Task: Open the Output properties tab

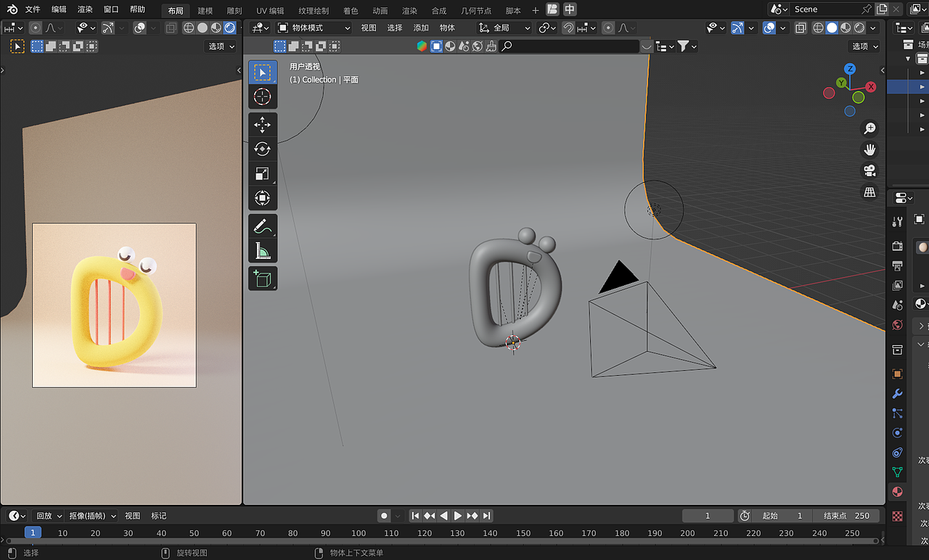Action: pos(898,266)
